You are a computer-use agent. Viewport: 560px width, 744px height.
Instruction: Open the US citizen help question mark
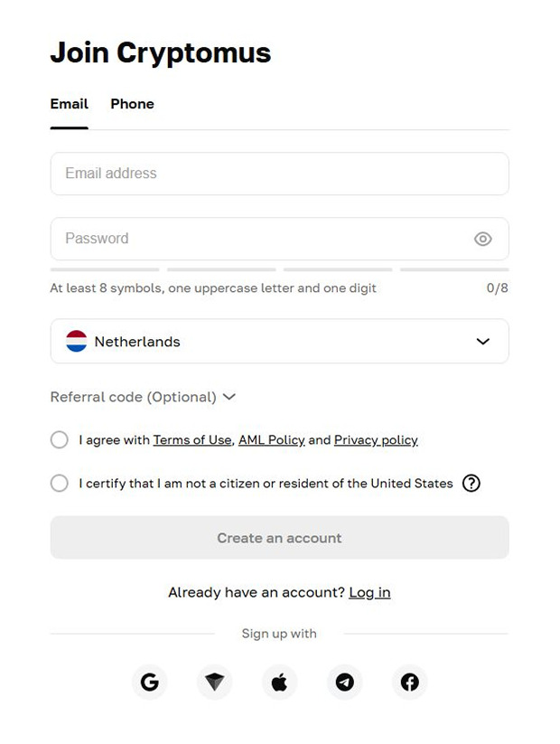[471, 484]
